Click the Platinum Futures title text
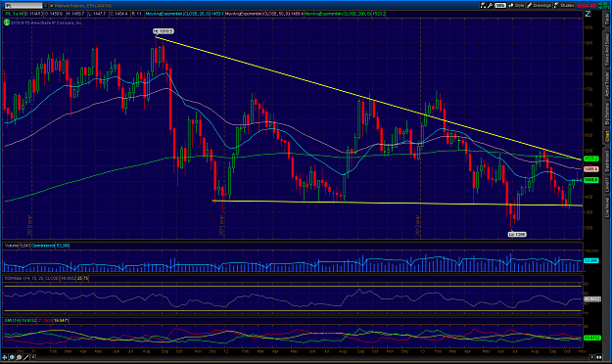 (83, 6)
